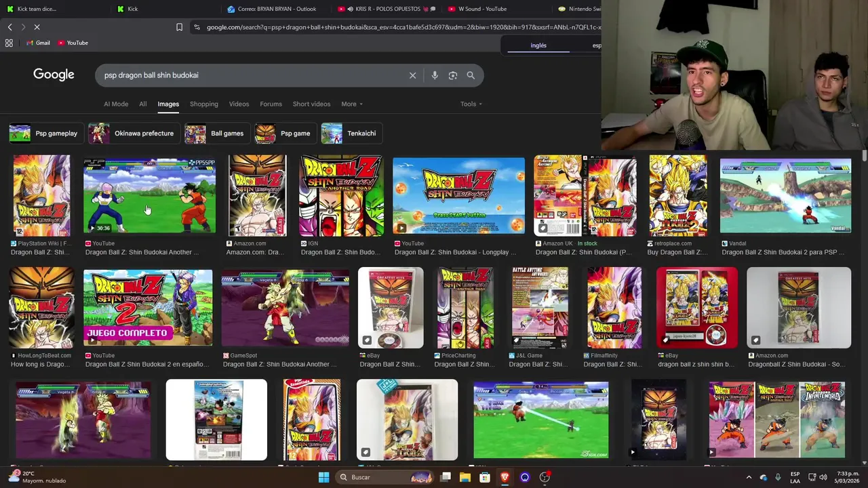Select the Forums results tab
The image size is (868, 488).
[x=271, y=104]
